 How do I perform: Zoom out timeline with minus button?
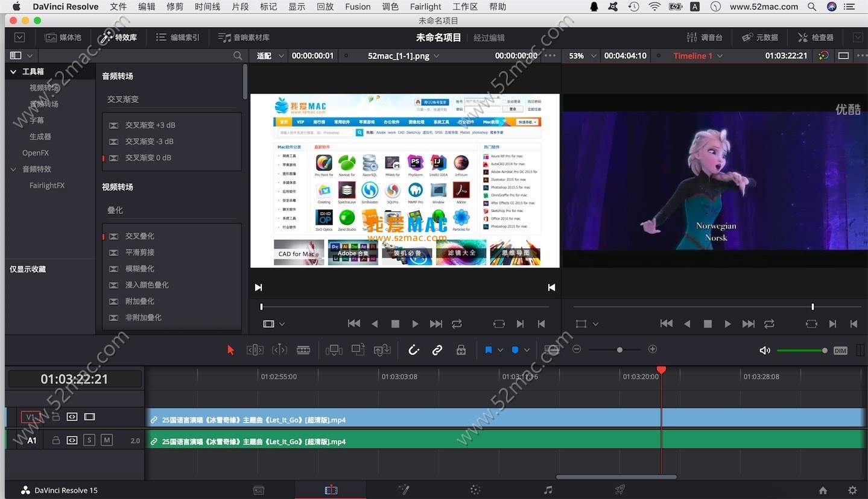coord(577,350)
